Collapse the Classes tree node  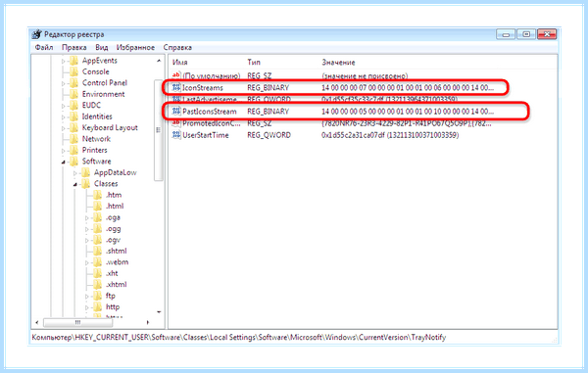75,184
